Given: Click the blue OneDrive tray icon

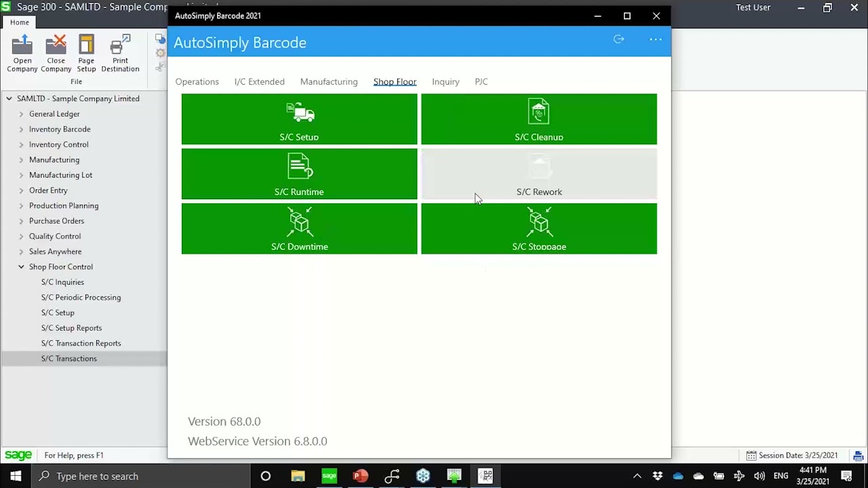Looking at the screenshot, I should [x=678, y=476].
